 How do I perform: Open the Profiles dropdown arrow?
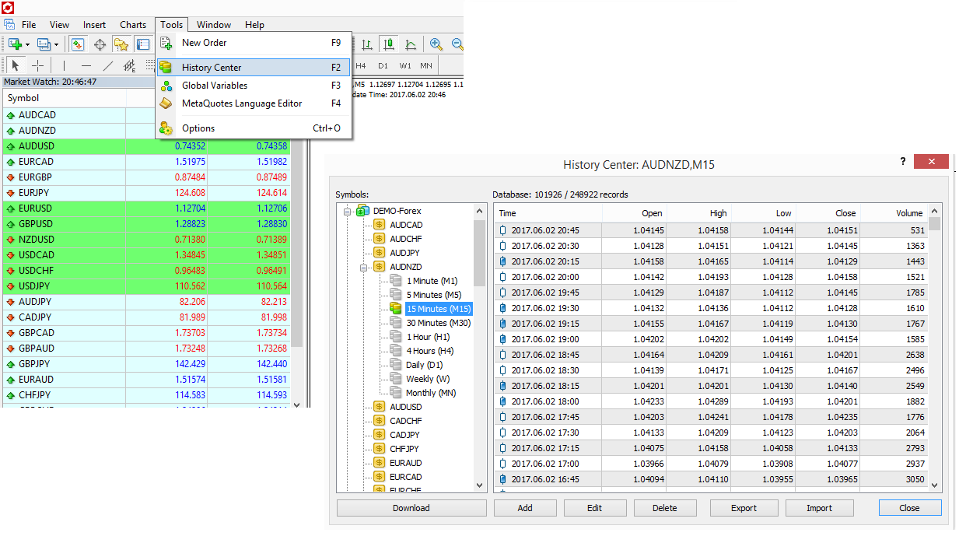point(56,44)
